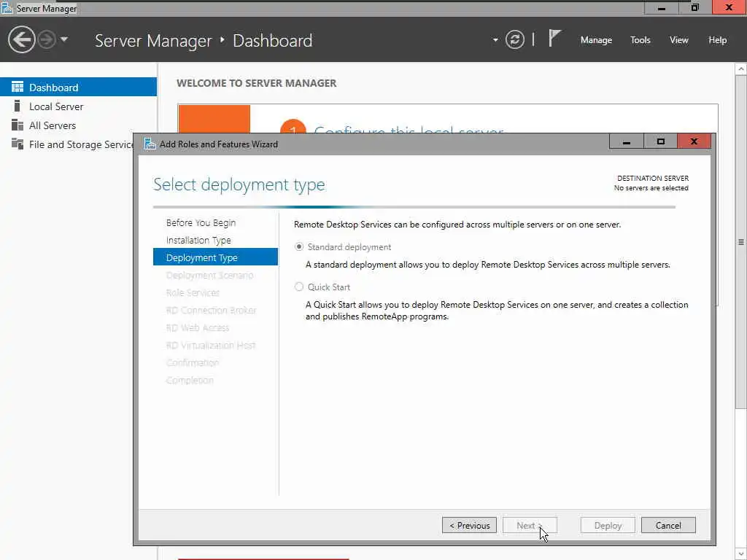Select the Deployment Type wizard step

[x=215, y=257]
